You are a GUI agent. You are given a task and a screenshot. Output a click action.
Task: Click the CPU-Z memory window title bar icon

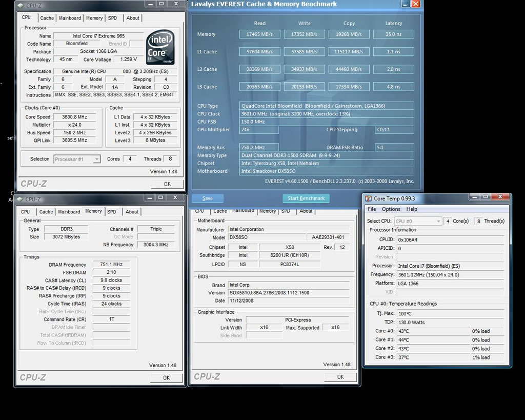(x=20, y=199)
